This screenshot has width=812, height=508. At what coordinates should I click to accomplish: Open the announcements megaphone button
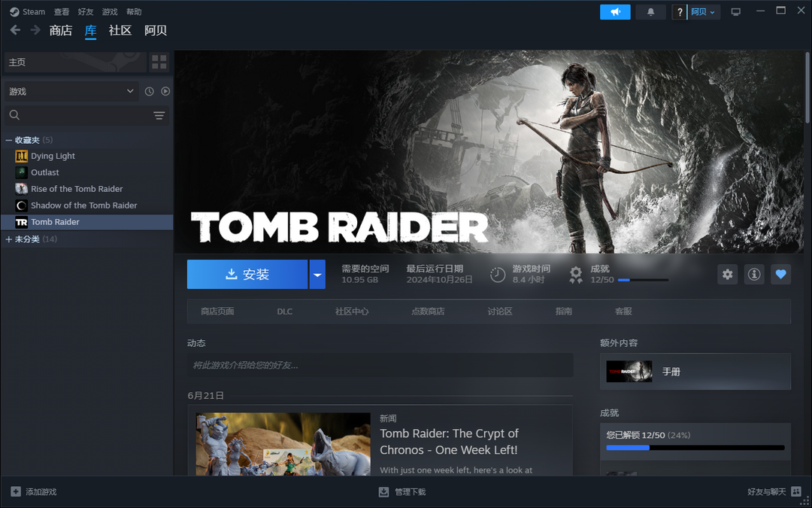pyautogui.click(x=615, y=12)
